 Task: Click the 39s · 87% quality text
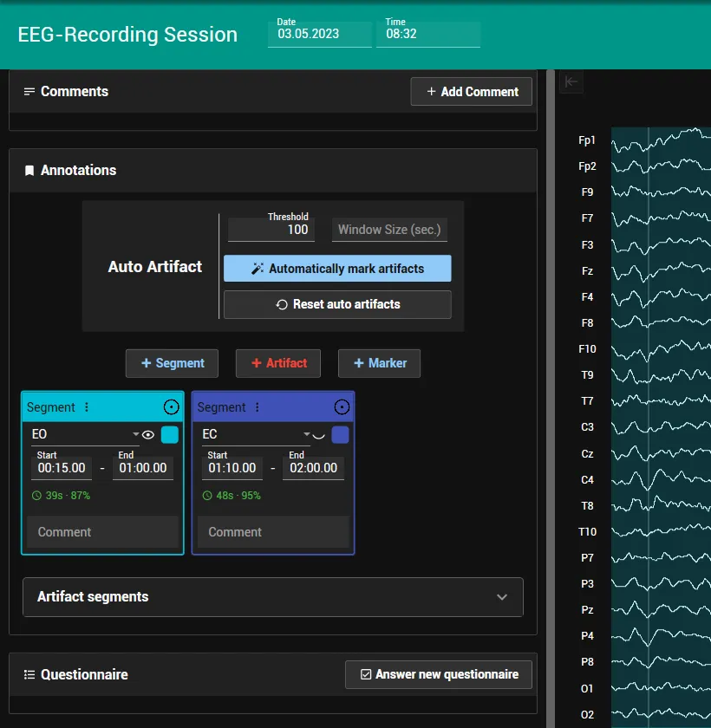click(68, 496)
